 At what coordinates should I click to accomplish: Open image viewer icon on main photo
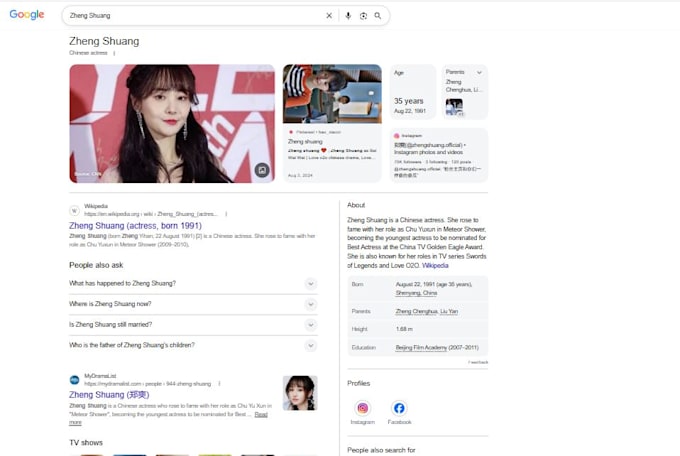click(x=262, y=170)
